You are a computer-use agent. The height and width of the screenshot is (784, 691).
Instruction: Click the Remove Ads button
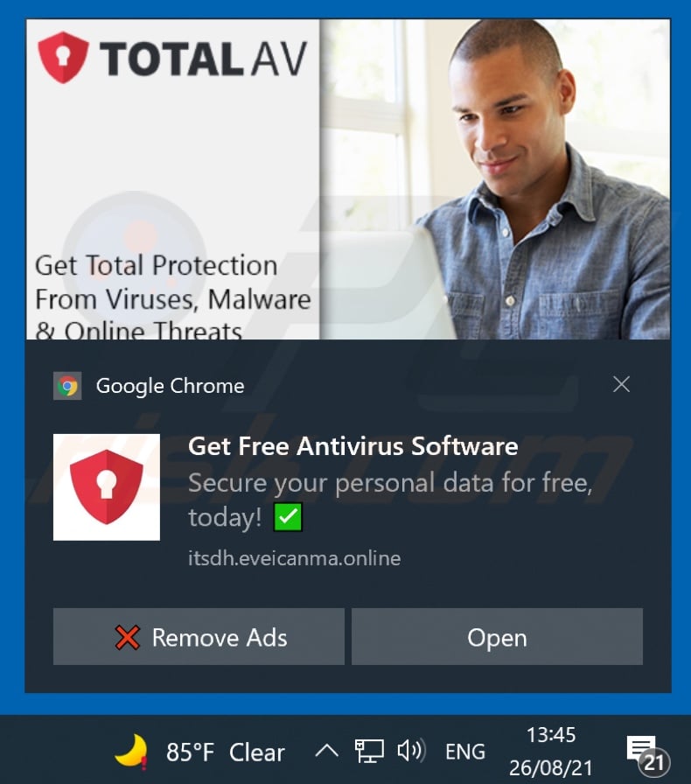pos(199,636)
